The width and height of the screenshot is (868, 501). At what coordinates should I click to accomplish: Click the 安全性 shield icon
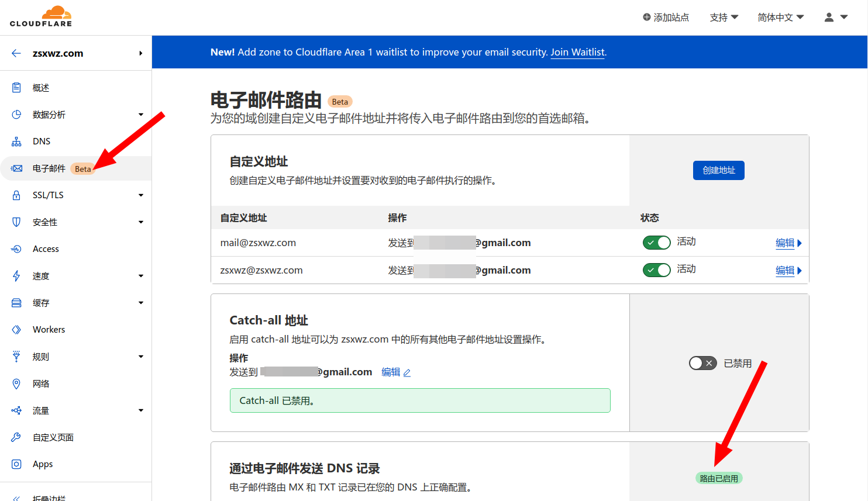coord(16,222)
